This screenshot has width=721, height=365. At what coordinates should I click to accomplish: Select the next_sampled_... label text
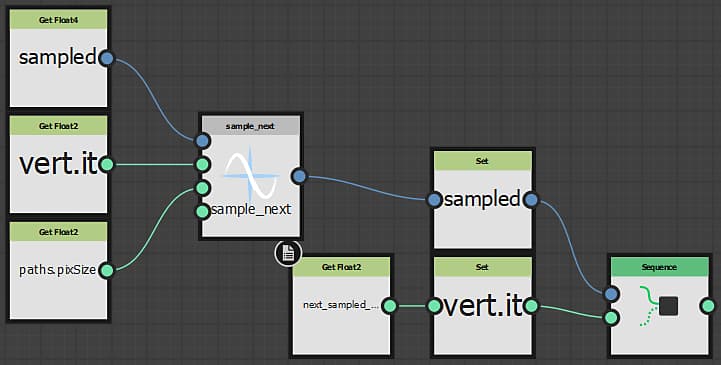pos(341,305)
